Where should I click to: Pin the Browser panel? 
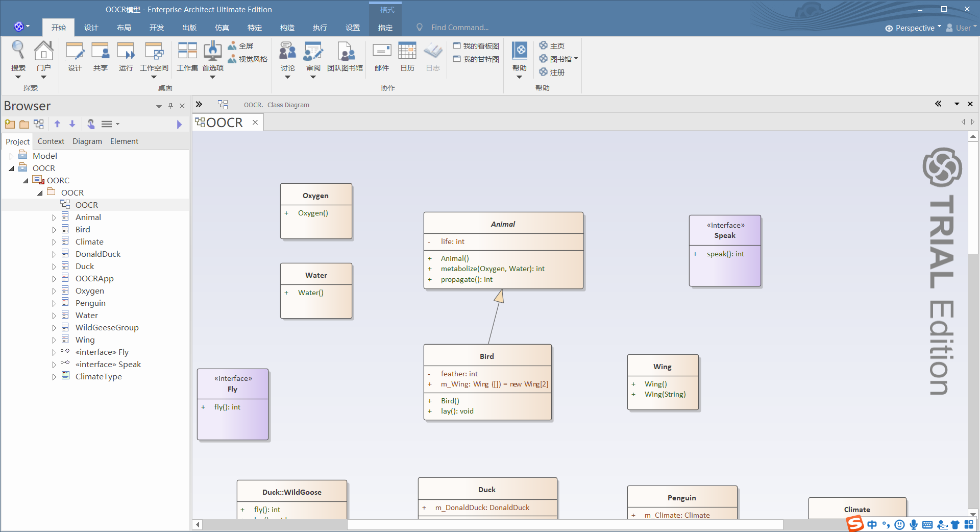click(x=170, y=106)
